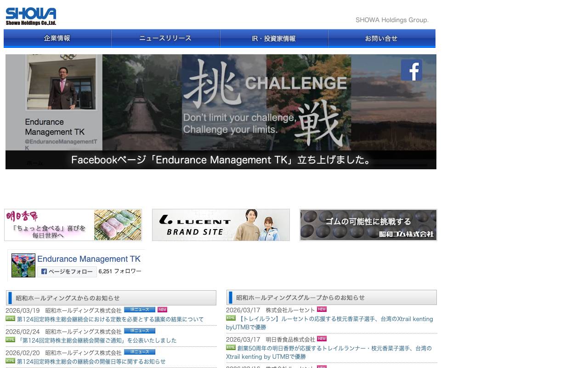This screenshot has width=588, height=368.
Task: Open the Endurance Management TK page link
Action: (x=89, y=259)
